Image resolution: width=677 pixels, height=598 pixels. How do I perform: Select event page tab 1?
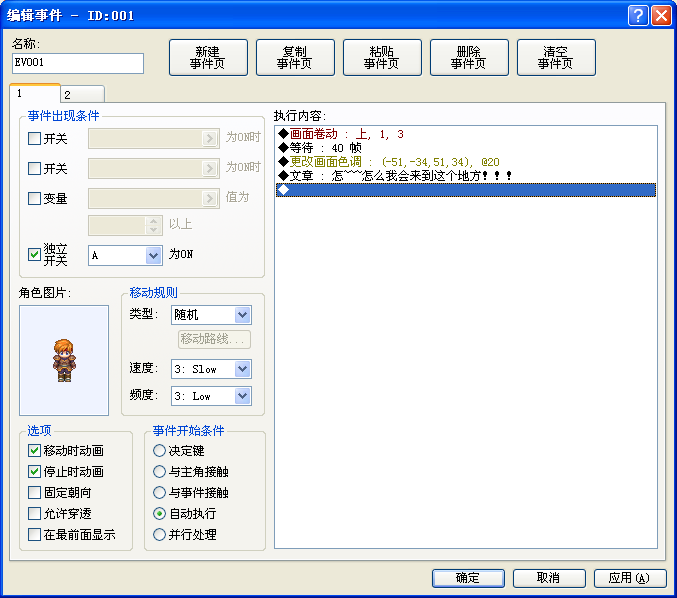click(x=35, y=93)
